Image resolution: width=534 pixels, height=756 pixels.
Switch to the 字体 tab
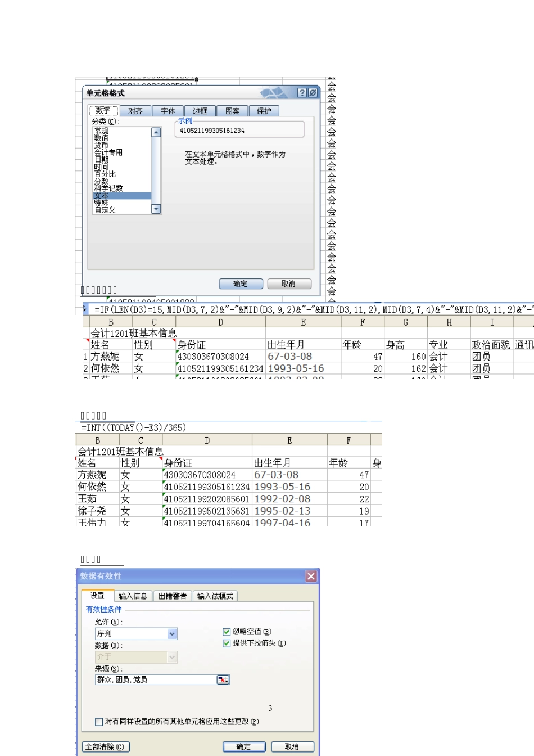168,111
